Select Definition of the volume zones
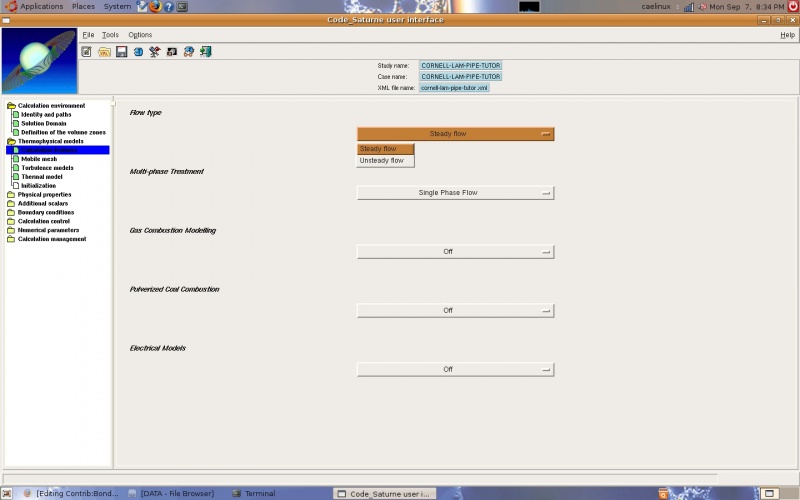Viewport: 800px width, 500px height. [63, 132]
